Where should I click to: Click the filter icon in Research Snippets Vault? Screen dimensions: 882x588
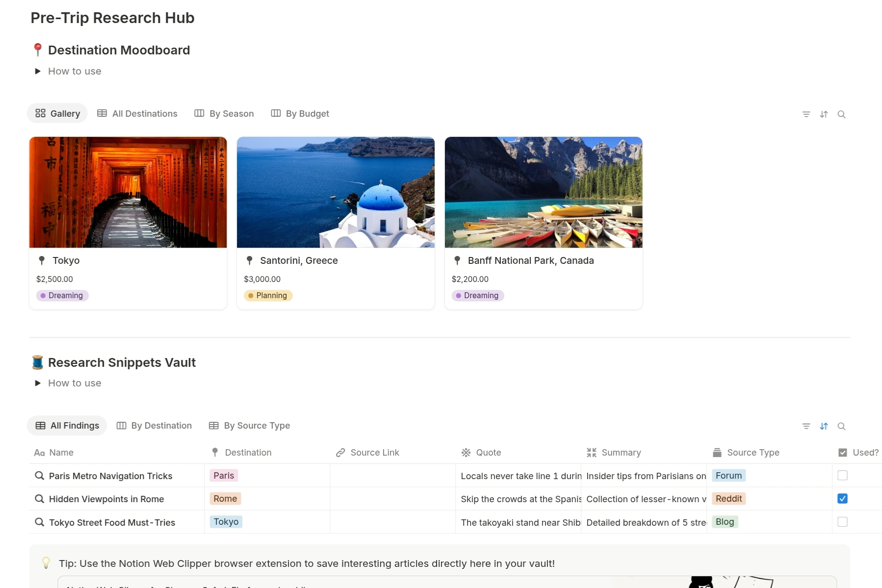click(x=806, y=426)
